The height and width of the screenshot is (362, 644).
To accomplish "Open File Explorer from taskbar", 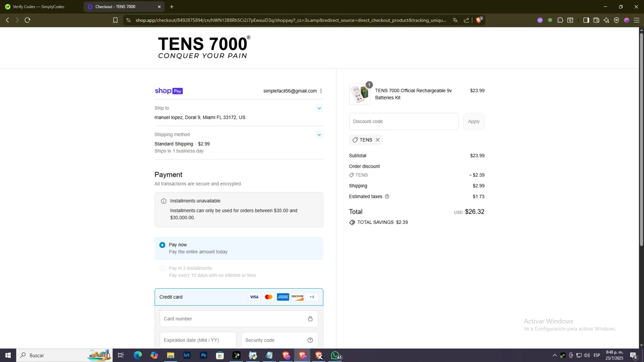I will click(170, 355).
